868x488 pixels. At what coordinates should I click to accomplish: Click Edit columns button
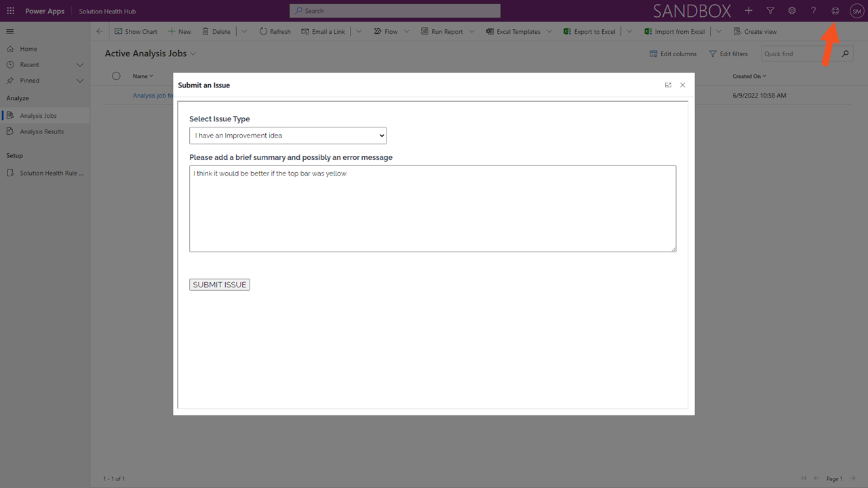[x=673, y=54]
